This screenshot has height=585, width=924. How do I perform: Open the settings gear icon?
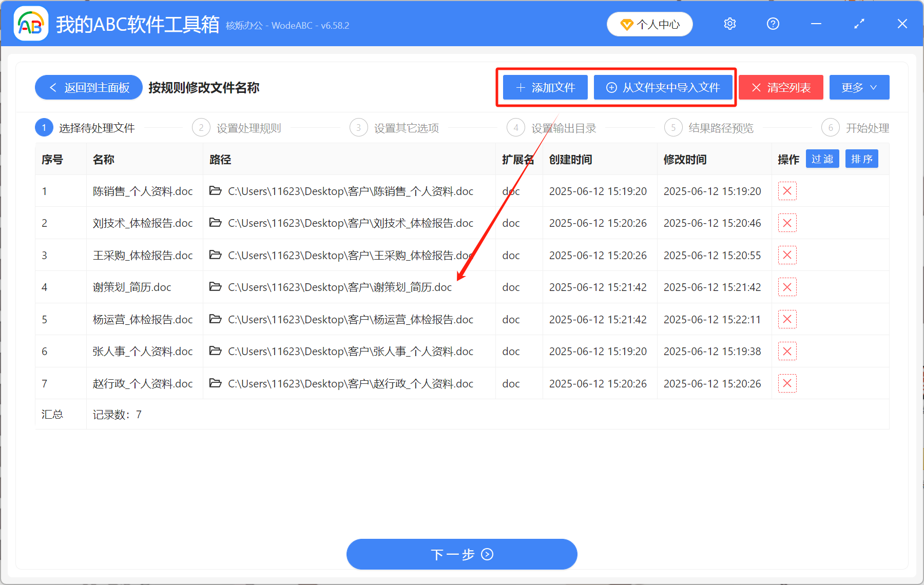point(729,24)
